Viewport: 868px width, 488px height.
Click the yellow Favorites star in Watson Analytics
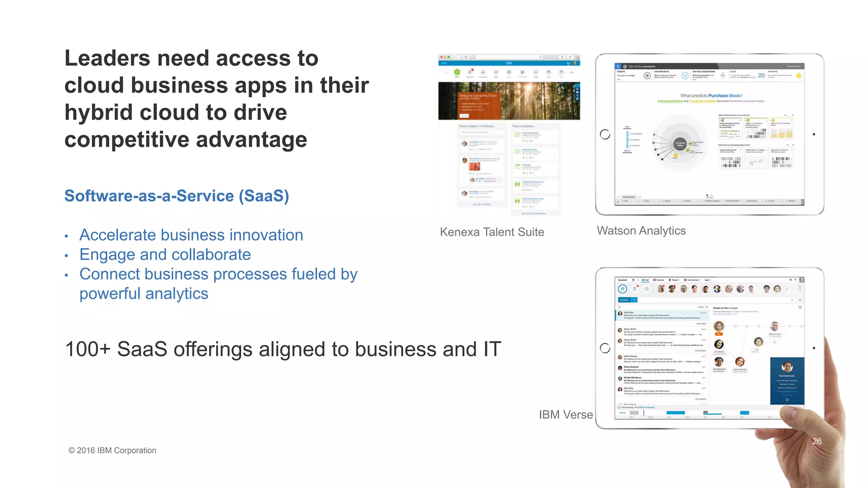coord(798,75)
